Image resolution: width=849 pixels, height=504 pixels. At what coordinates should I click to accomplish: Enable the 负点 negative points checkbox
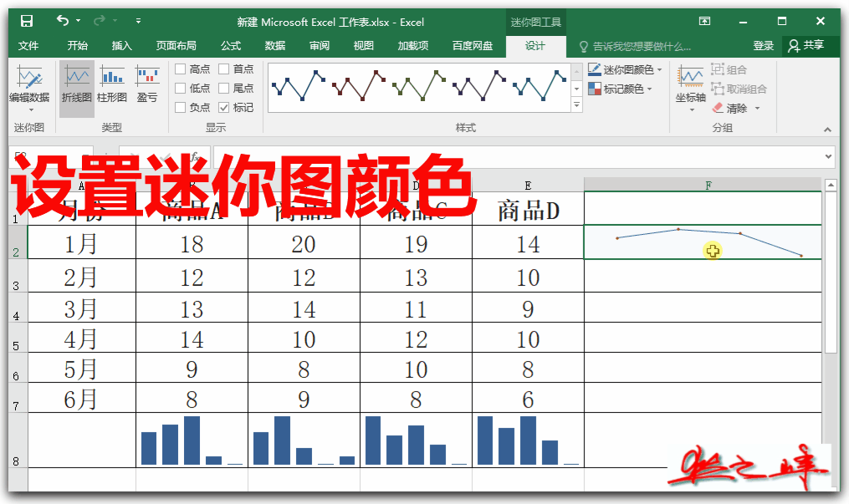pos(181,108)
